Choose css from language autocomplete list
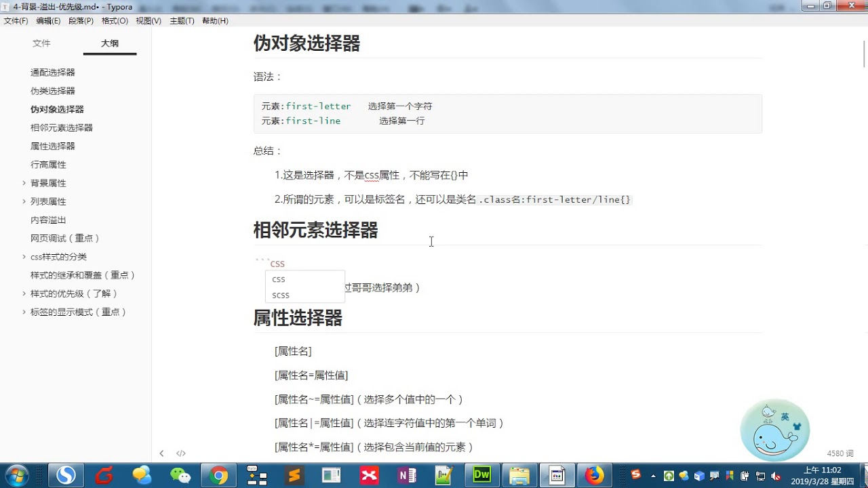Image resolution: width=868 pixels, height=488 pixels. [x=305, y=279]
